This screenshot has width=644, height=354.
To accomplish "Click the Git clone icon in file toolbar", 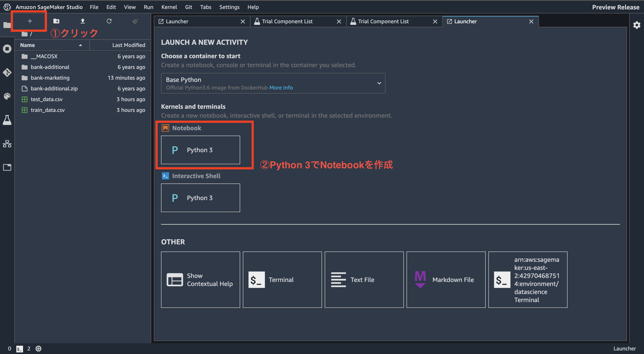I will (135, 21).
